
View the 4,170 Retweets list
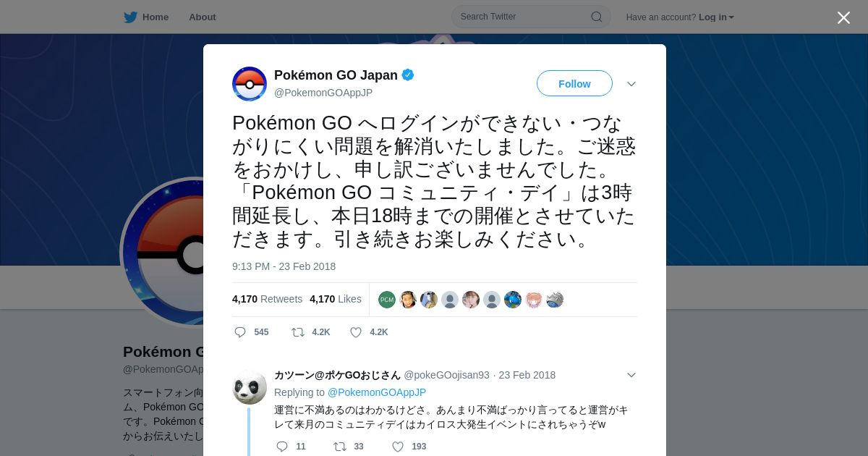click(267, 299)
